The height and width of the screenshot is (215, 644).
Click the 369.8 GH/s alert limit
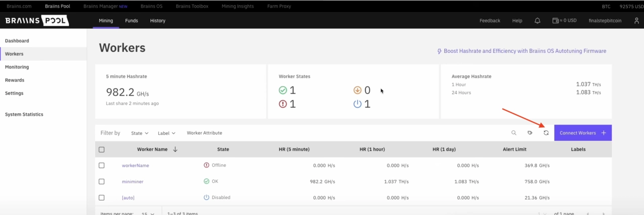click(x=537, y=166)
